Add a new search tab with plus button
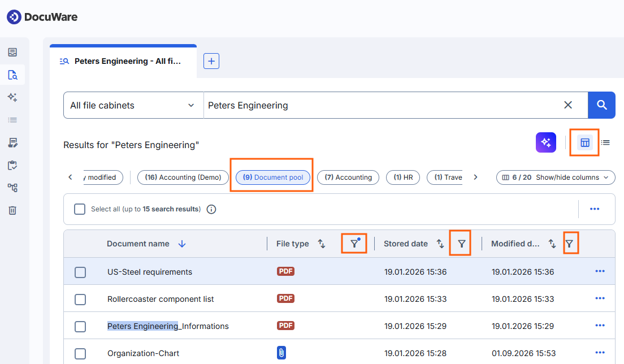 211,61
